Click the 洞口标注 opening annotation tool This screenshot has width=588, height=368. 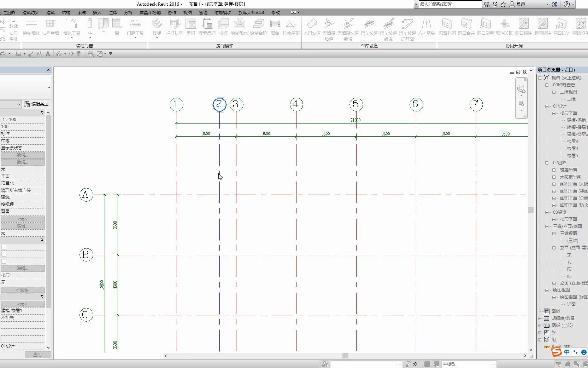pos(523,27)
